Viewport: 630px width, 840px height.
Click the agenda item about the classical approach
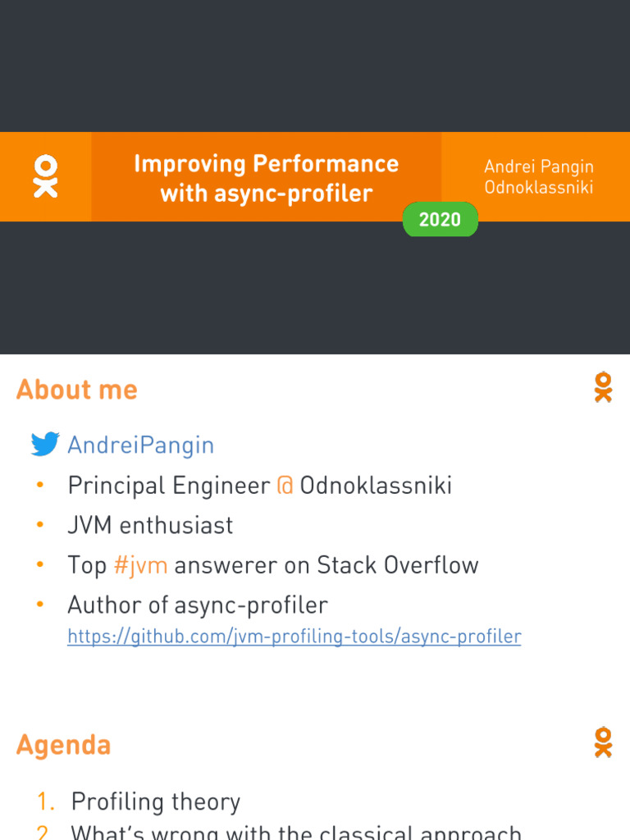295,832
